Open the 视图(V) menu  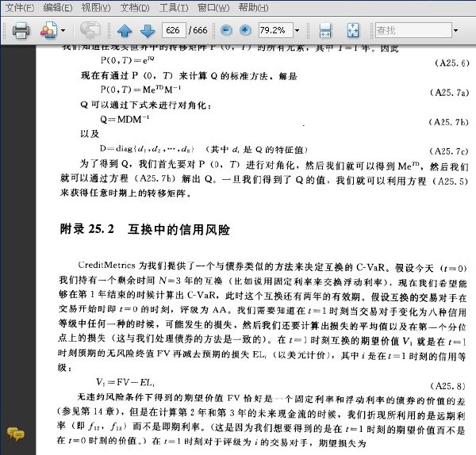[96, 7]
